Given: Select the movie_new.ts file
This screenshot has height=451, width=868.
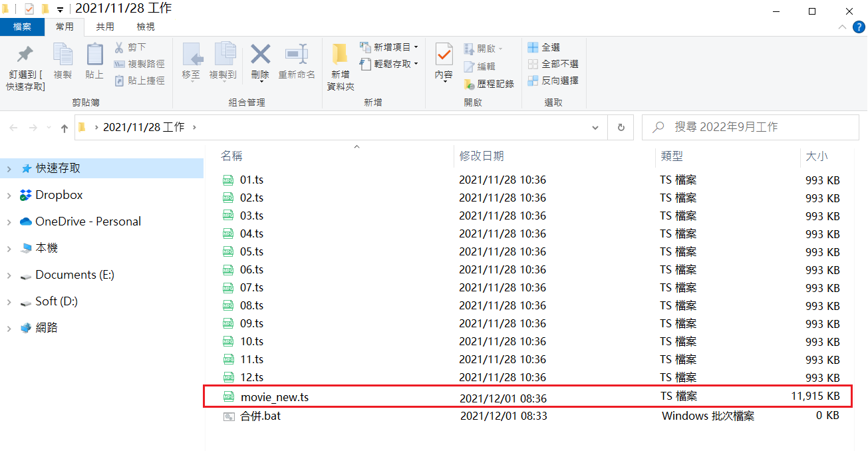Looking at the screenshot, I should point(274,397).
